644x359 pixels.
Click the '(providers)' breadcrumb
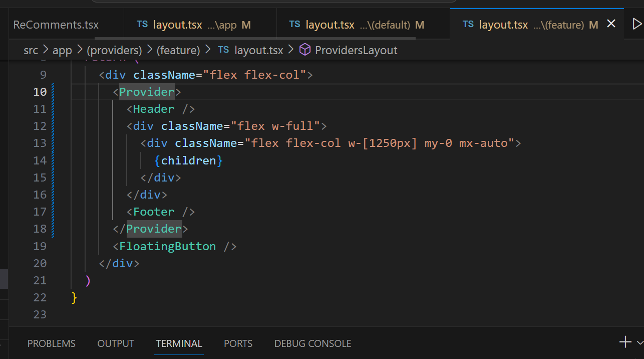[114, 50]
